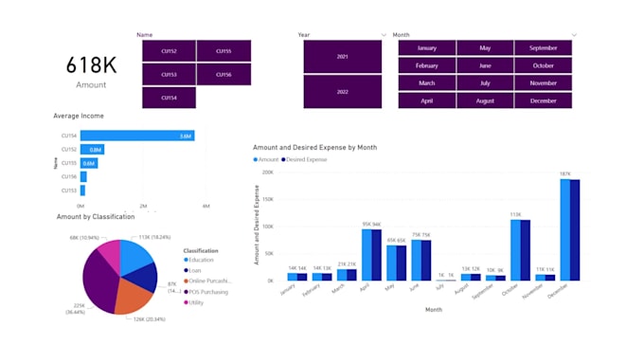
Task: Select October in the Month slicer
Action: (543, 65)
